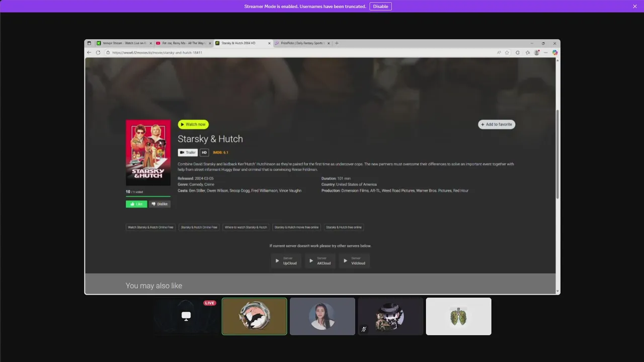
Task: Click United States of America country link
Action: point(356,185)
